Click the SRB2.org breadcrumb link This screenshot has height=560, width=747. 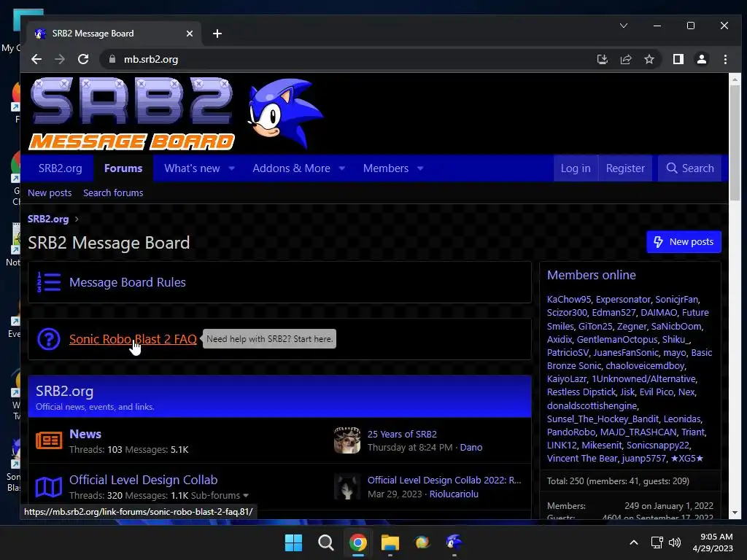48,219
